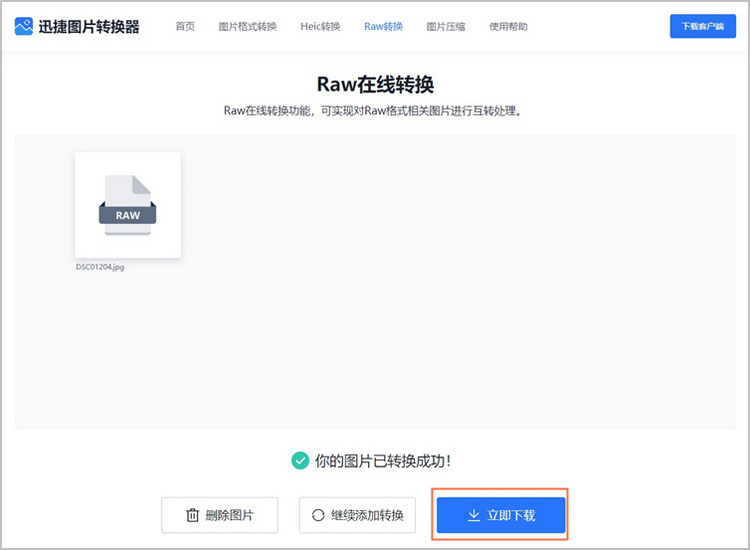The width and height of the screenshot is (750, 550).
Task: Click the trash icon on 删除图片
Action: point(192,516)
